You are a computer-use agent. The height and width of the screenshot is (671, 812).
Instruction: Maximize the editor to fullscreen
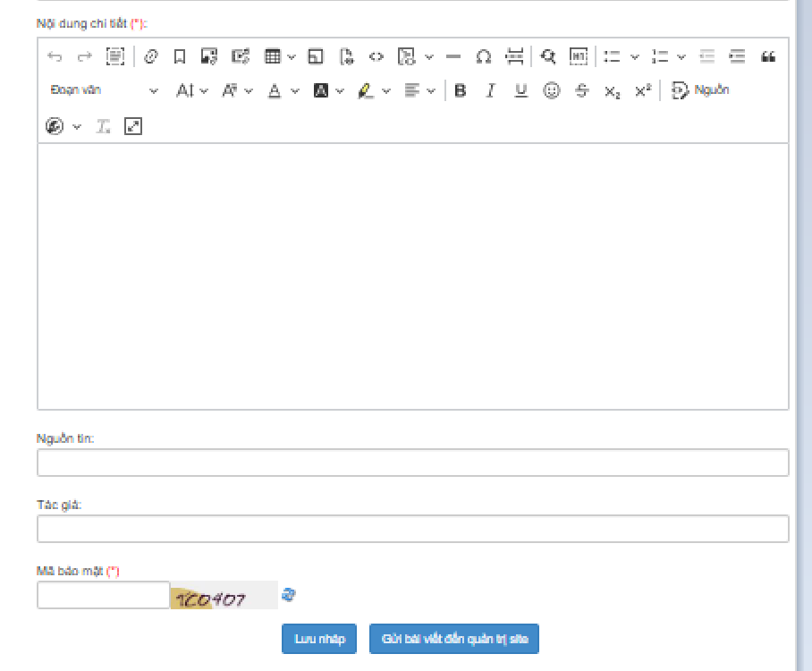[x=133, y=126]
